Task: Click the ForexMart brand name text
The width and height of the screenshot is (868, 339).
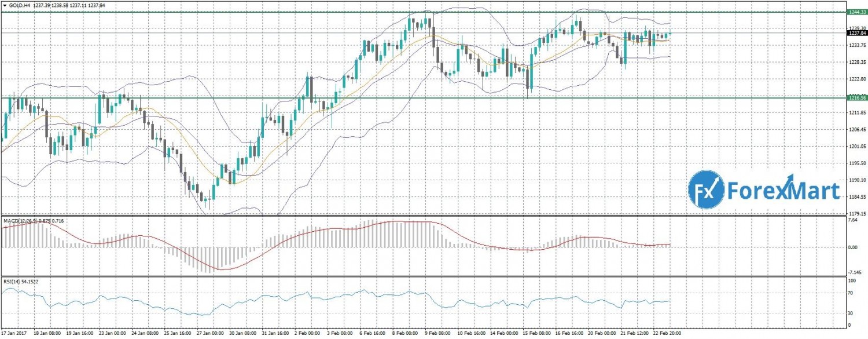Action: click(783, 191)
